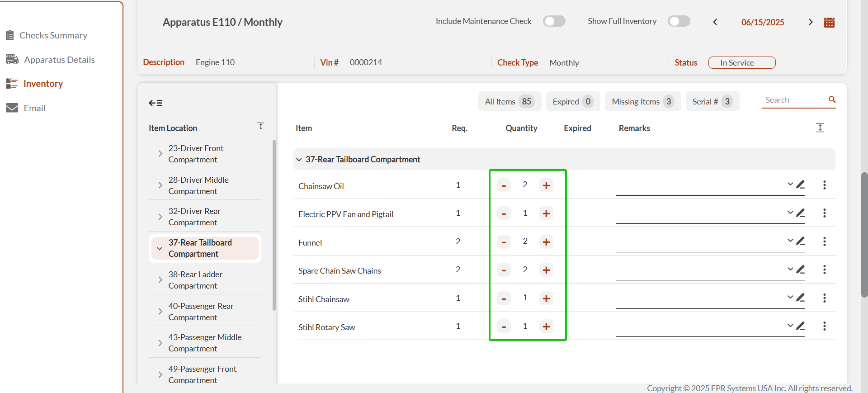The image size is (868, 393).
Task: Click into the Search input field
Action: (x=794, y=100)
